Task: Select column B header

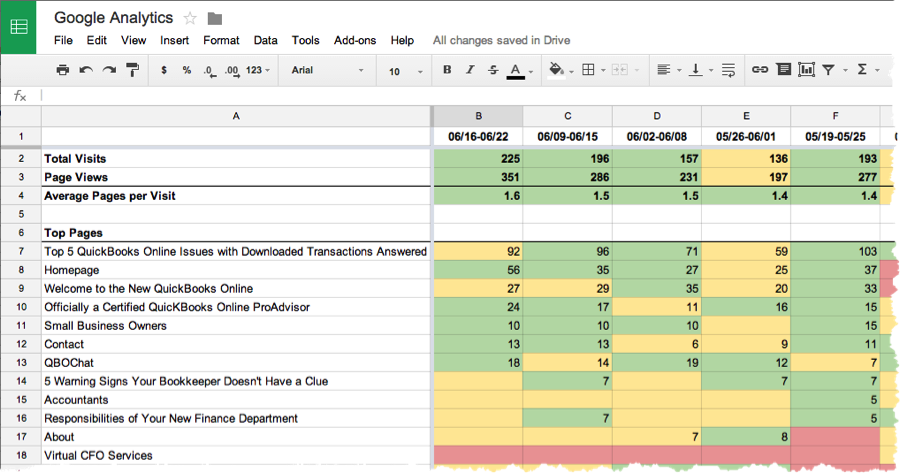Action: coord(478,116)
